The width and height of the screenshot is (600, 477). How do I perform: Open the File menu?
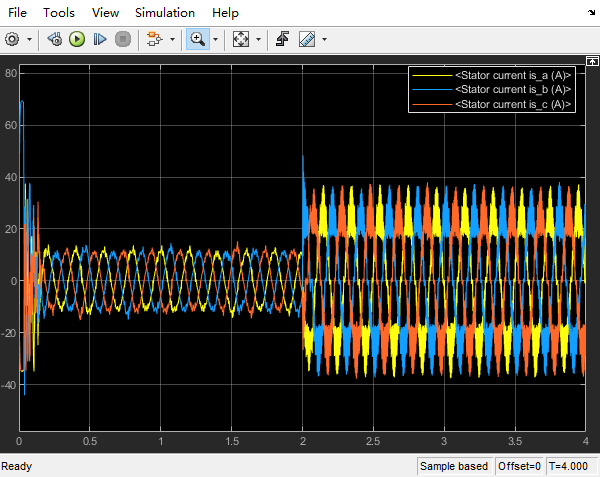click(x=18, y=13)
